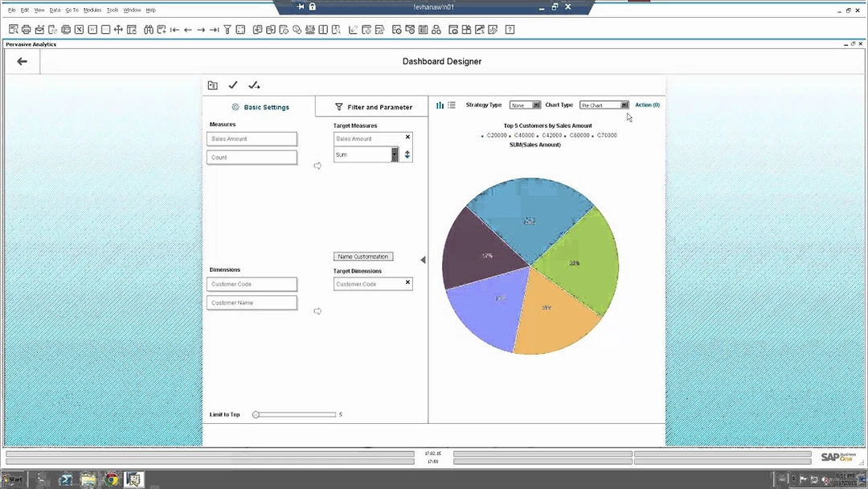The width and height of the screenshot is (868, 489).
Task: Switch to list view icon beside the chart icon
Action: point(452,105)
